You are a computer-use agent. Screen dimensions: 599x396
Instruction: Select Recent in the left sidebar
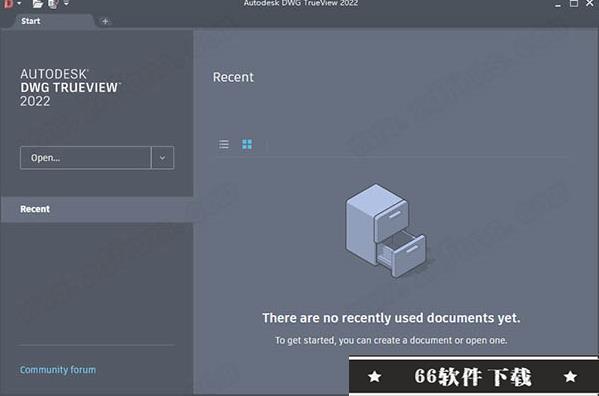coord(97,209)
